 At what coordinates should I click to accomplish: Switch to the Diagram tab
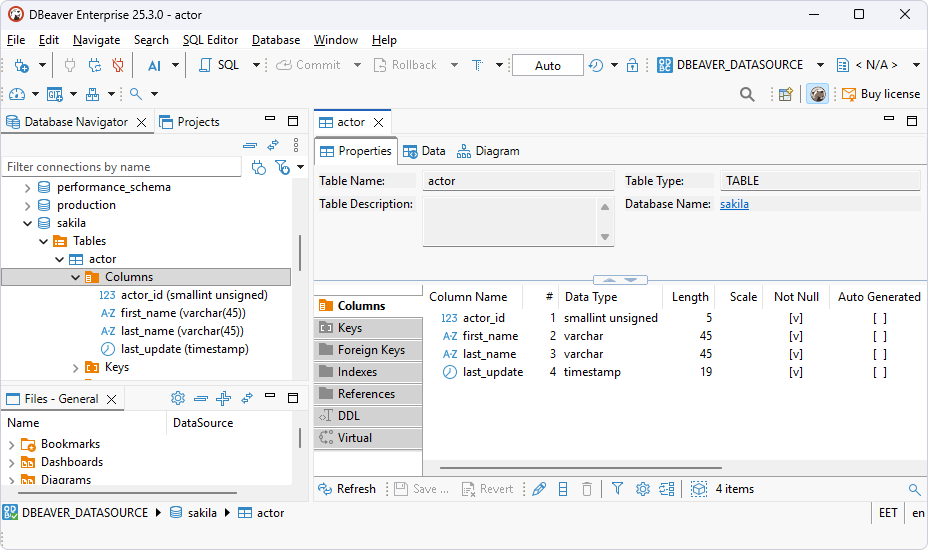[x=488, y=152]
